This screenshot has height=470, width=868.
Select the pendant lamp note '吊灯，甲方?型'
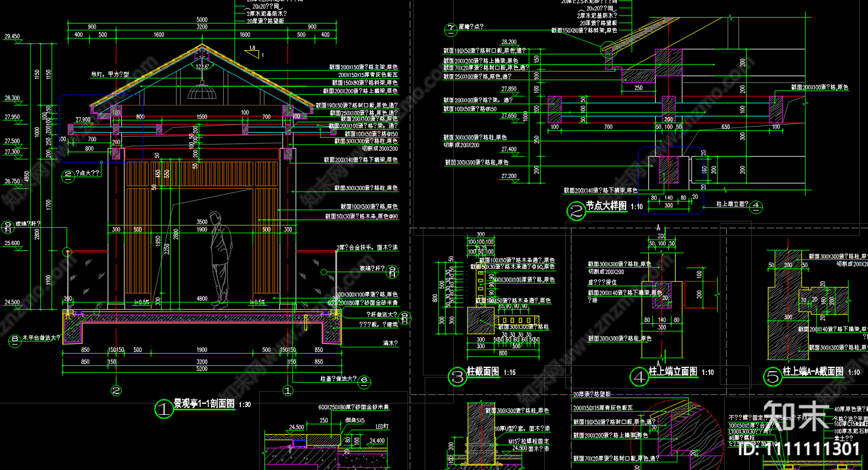[110, 74]
